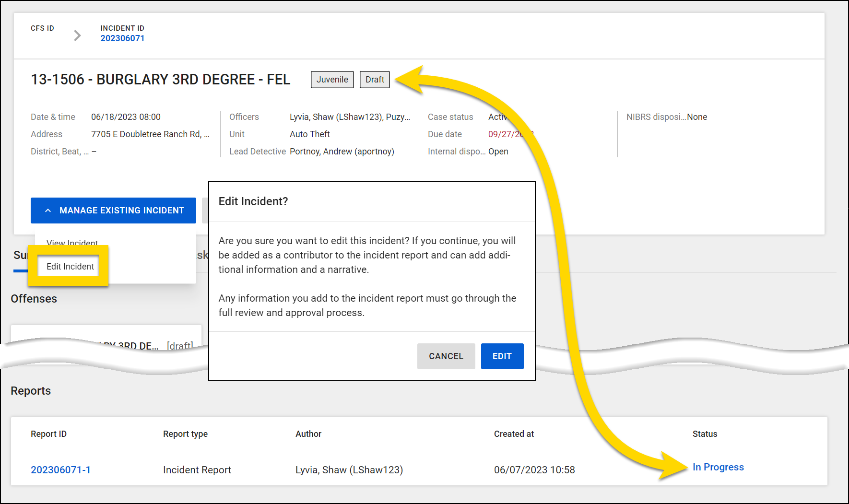Image resolution: width=849 pixels, height=504 pixels.
Task: Confirm editing via the Edit button
Action: pos(502,356)
